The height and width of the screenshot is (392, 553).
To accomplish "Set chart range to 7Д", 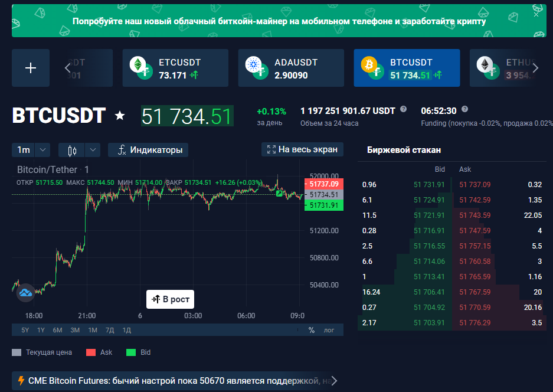I will coord(110,330).
